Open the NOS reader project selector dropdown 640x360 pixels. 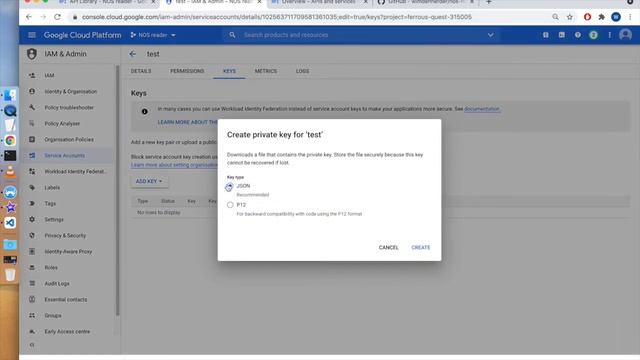[153, 35]
